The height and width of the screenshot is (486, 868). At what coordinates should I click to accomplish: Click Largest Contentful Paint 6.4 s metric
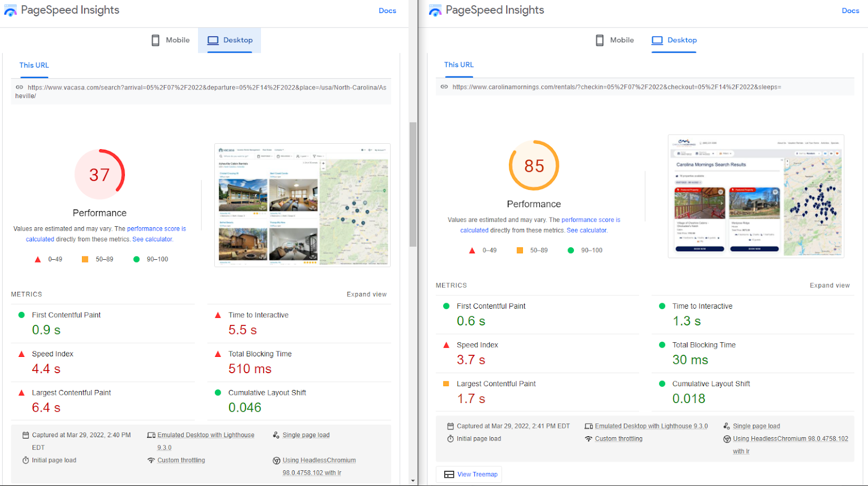coord(103,401)
